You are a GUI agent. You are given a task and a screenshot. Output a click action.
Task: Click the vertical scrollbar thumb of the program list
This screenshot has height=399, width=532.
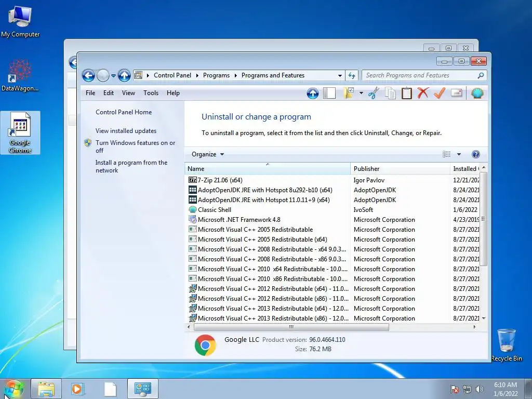(484, 219)
